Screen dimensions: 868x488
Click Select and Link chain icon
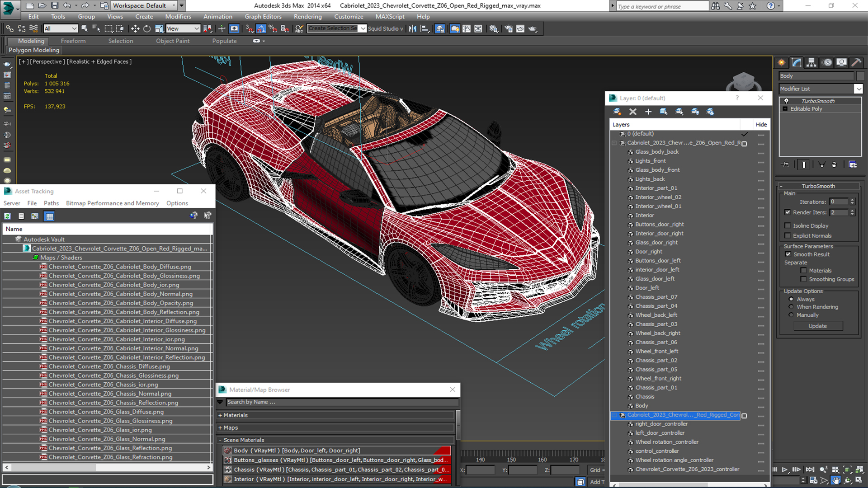pyautogui.click(x=9, y=28)
